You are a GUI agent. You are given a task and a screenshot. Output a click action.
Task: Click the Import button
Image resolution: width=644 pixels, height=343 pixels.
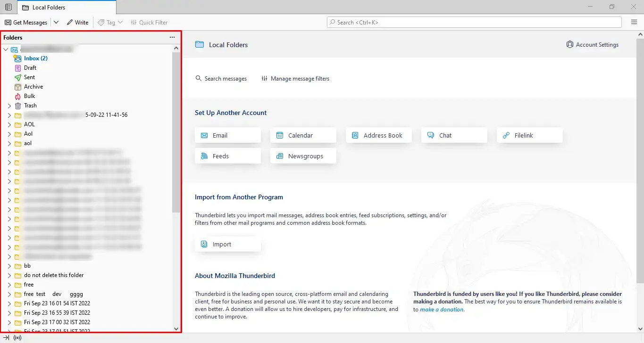[x=228, y=244]
